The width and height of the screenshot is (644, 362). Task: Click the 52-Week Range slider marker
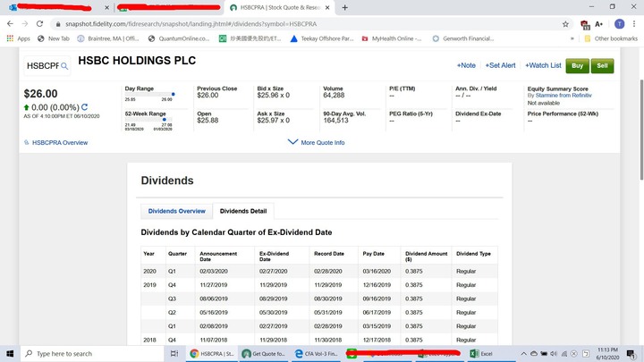tap(165, 120)
